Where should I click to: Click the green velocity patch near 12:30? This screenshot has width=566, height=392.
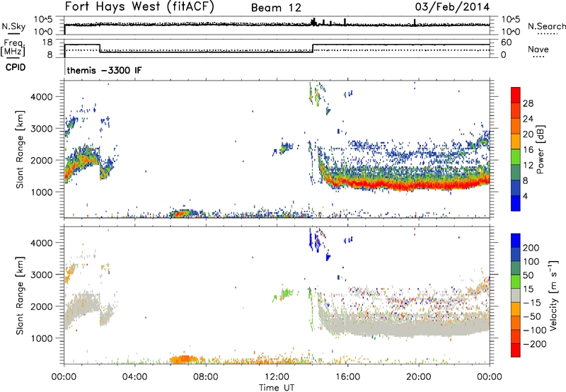tap(285, 293)
